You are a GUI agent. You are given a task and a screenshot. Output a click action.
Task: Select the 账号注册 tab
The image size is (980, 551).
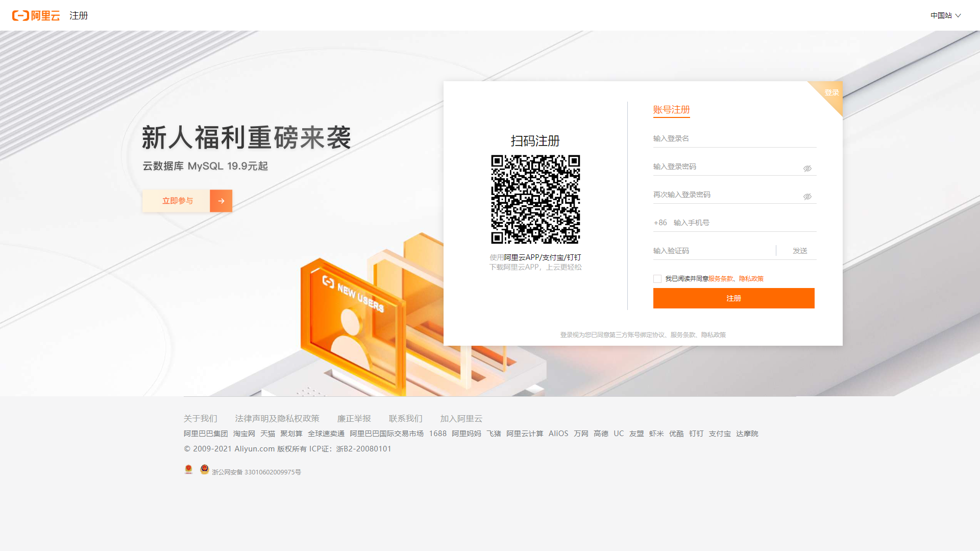671,110
